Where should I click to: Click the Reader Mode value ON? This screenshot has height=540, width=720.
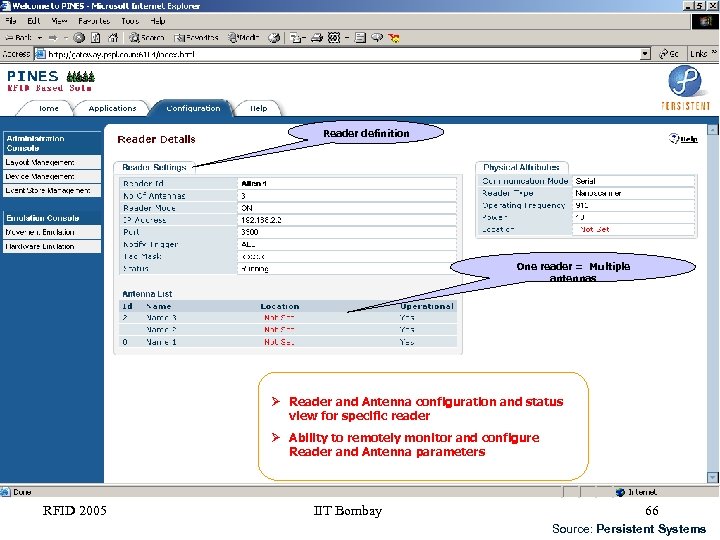click(247, 208)
